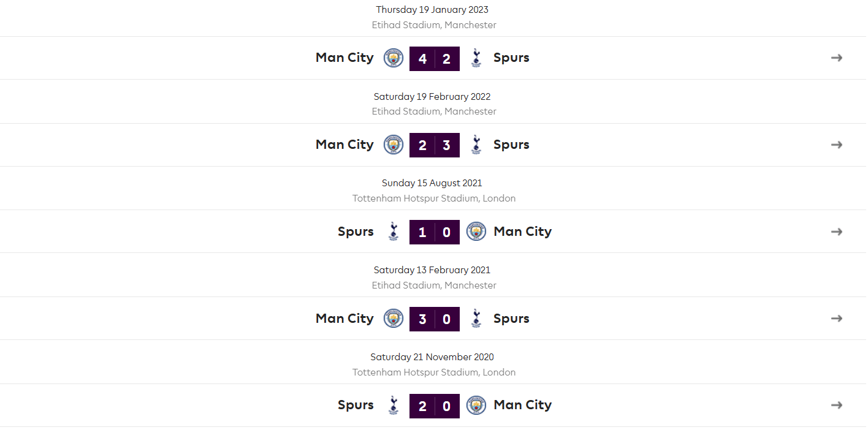Click Man City crest in 4-2 match
868x438 pixels.
point(394,58)
